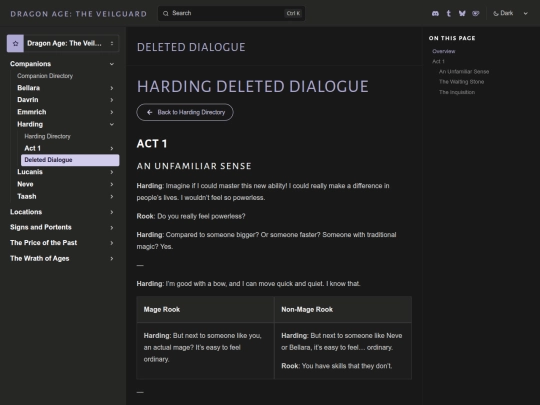Open the Bluesky butterfly icon
540x405 pixels.
[x=462, y=13]
